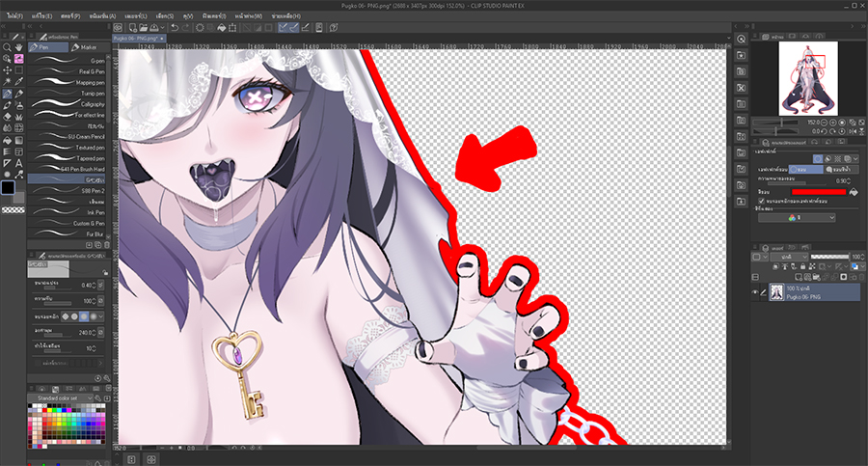Select the Zoom magnifier tool
The height and width of the screenshot is (466, 868).
tap(7, 47)
